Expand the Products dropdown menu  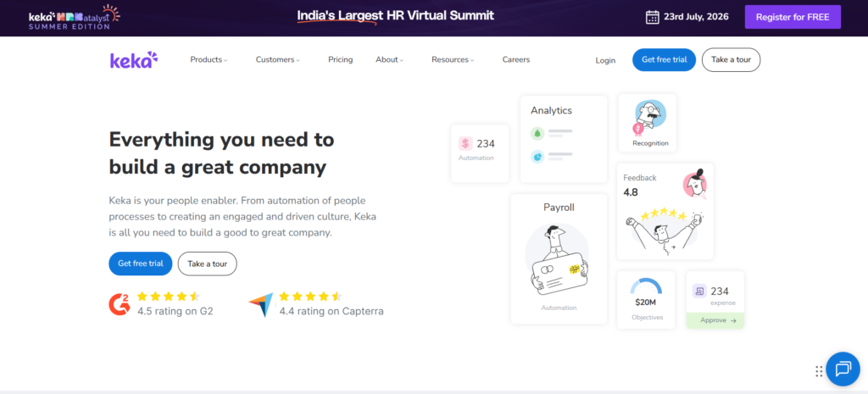point(209,60)
